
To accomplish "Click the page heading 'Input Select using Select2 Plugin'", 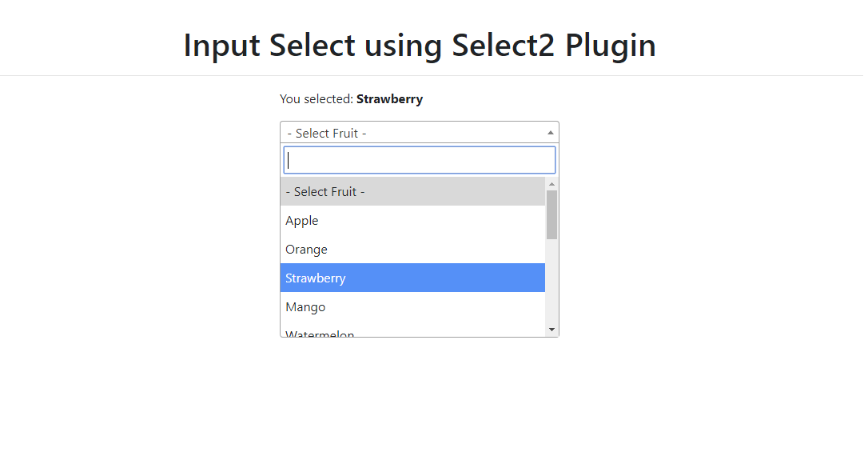I will (x=420, y=45).
